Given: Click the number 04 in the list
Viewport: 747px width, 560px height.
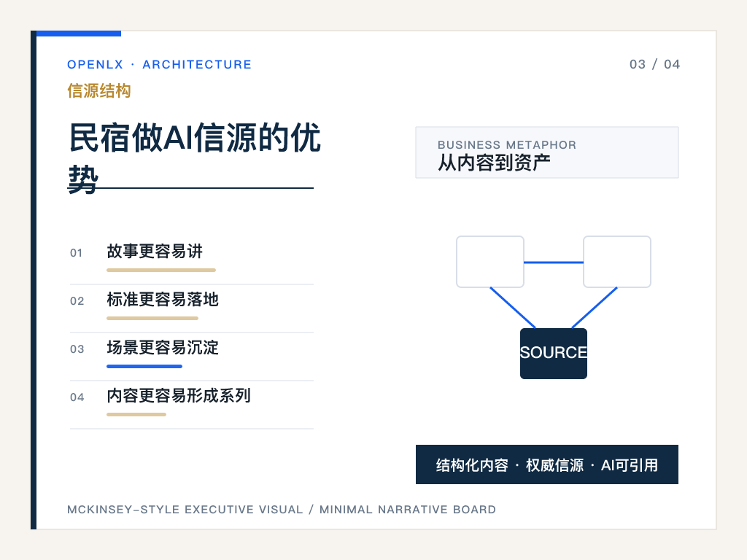Looking at the screenshot, I should click(77, 397).
